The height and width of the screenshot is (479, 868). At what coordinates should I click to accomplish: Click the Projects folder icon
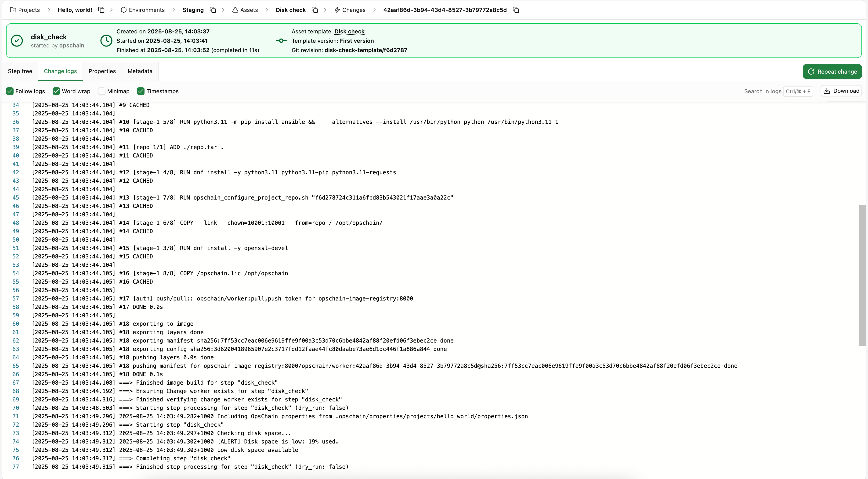coord(12,10)
